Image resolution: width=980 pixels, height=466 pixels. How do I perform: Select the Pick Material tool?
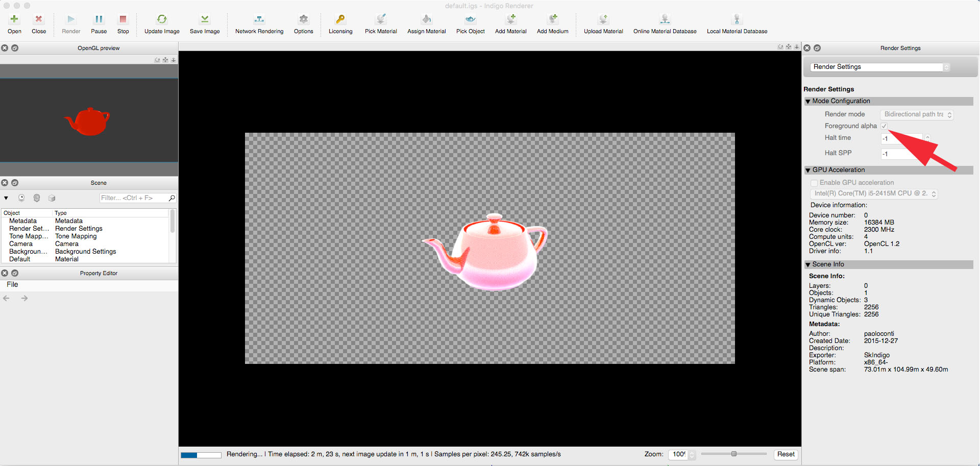point(381,20)
